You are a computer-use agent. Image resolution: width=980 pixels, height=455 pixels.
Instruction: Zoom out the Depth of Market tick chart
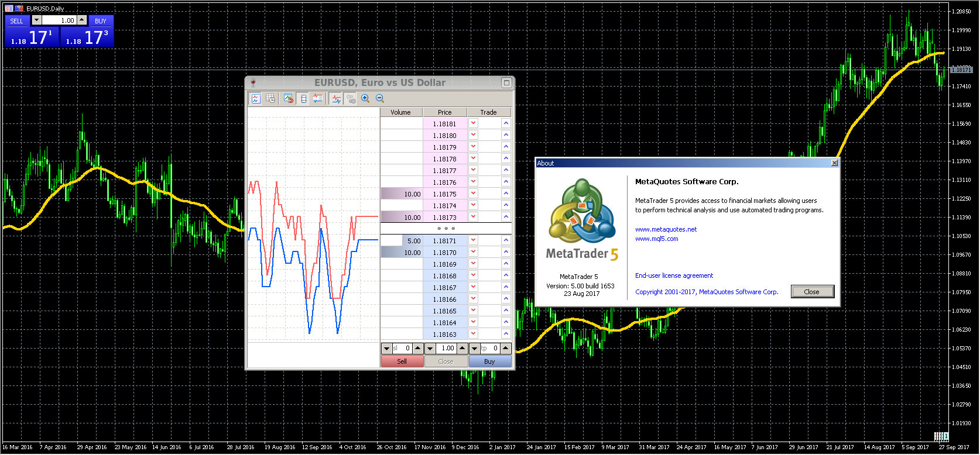(380, 99)
